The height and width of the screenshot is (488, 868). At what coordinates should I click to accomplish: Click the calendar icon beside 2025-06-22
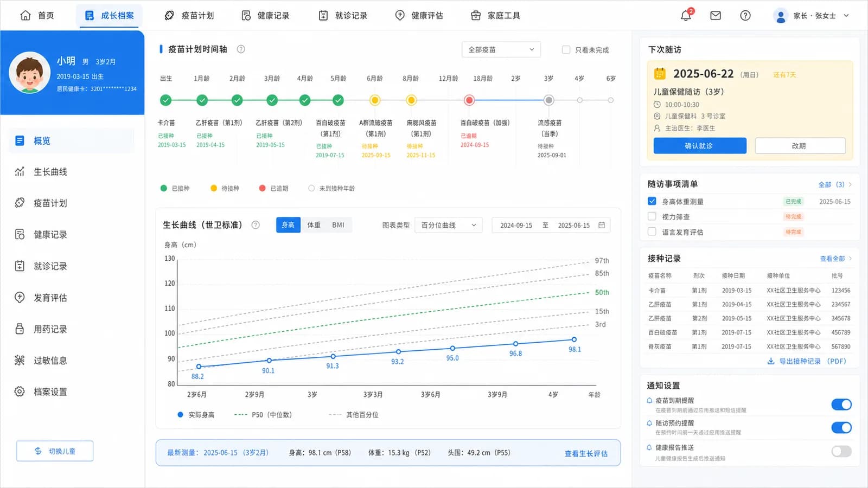(660, 73)
